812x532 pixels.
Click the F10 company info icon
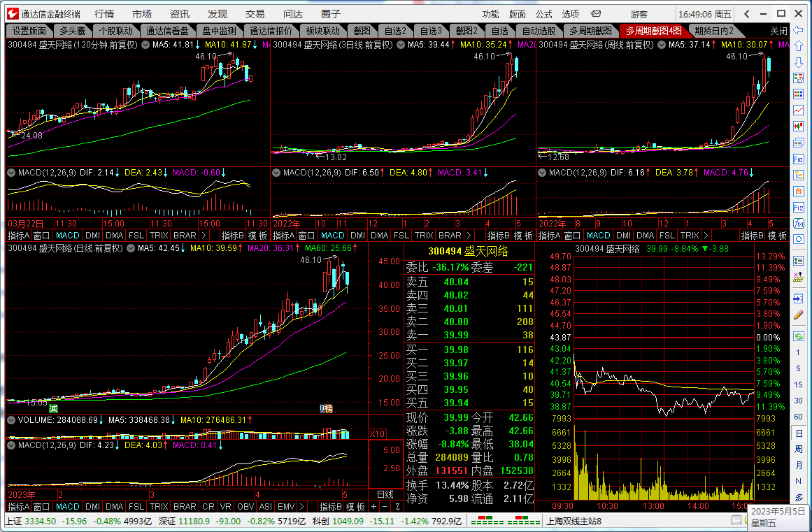799,159
